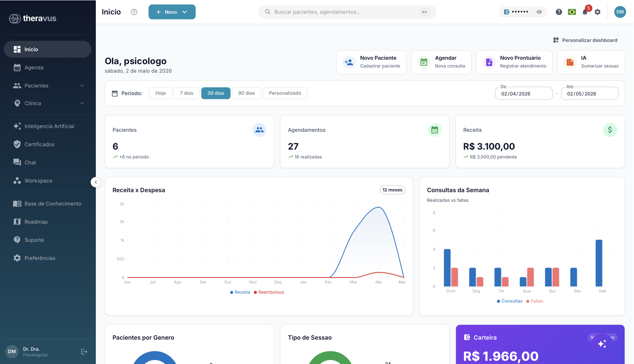Click the Novo Prontuário document icon
634x364 pixels.
pyautogui.click(x=489, y=62)
